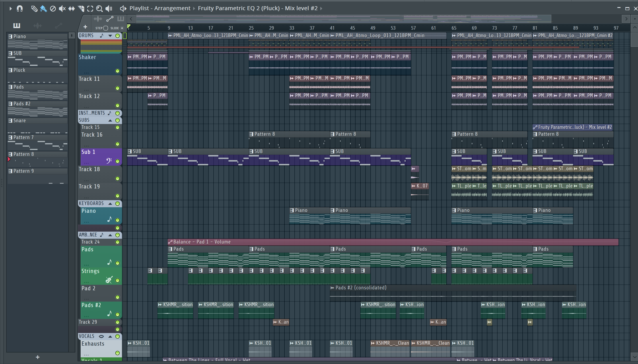This screenshot has width=638, height=364.
Task: Add a new pattern in the picker
Action: point(37,357)
